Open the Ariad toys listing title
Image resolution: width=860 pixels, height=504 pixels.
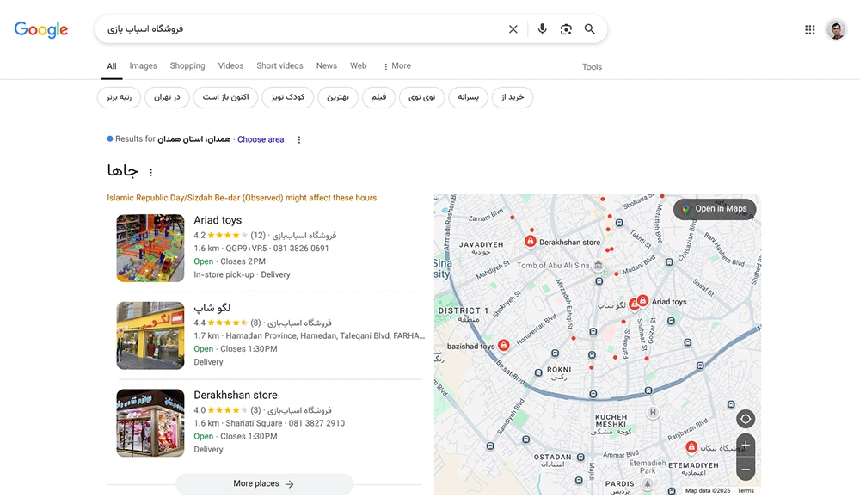pos(218,220)
